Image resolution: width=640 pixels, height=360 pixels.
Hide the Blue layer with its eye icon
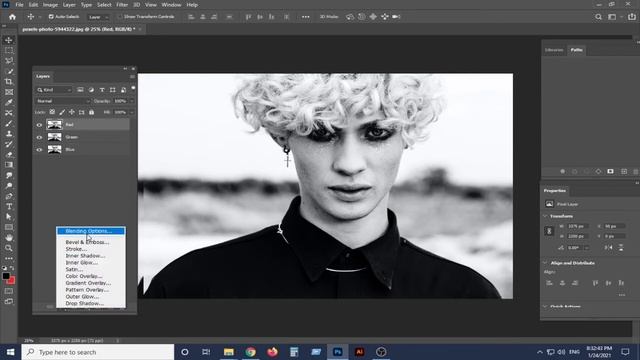click(39, 150)
